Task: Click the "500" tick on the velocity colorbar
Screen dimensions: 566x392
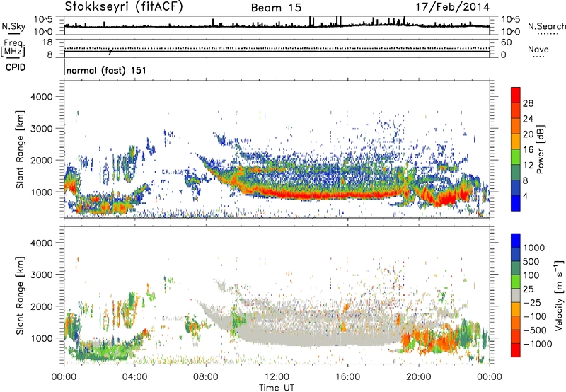Action: click(x=531, y=262)
